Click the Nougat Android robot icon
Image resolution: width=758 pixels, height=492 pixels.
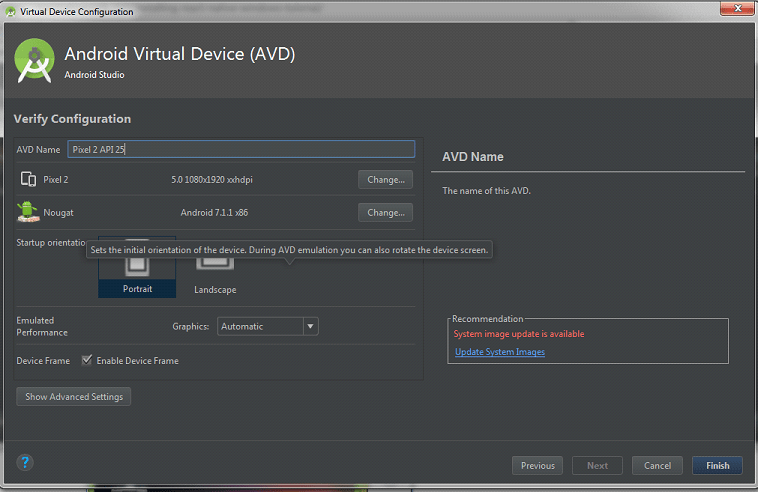28,212
